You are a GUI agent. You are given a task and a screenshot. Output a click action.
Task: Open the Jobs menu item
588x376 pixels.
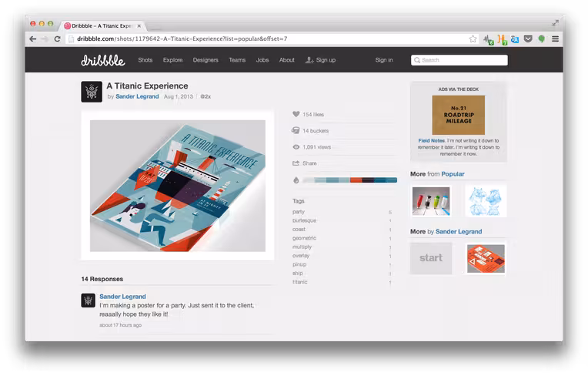[x=262, y=60]
